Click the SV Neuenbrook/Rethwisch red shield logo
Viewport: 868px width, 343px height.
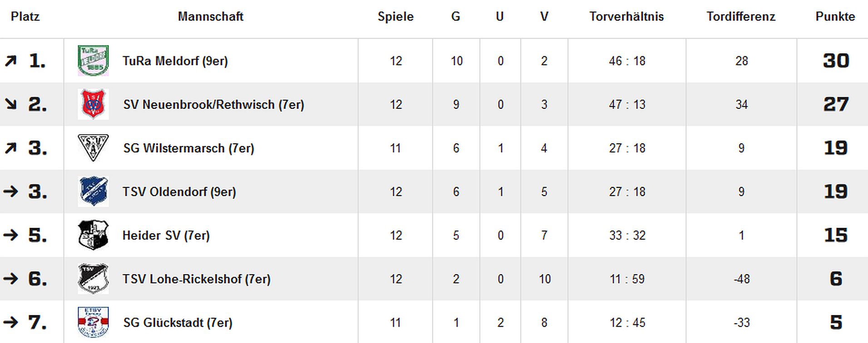[x=93, y=104]
